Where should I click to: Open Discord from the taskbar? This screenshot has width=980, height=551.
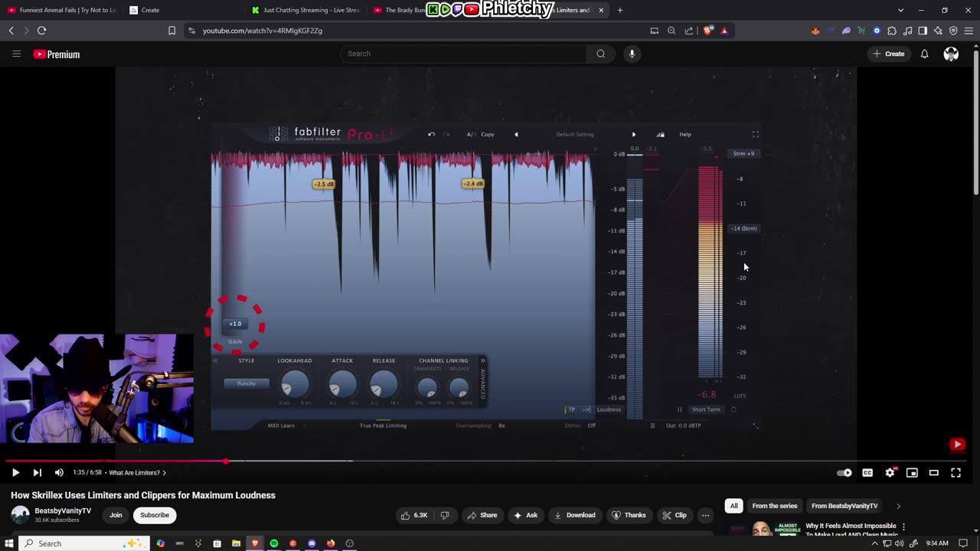(x=312, y=543)
